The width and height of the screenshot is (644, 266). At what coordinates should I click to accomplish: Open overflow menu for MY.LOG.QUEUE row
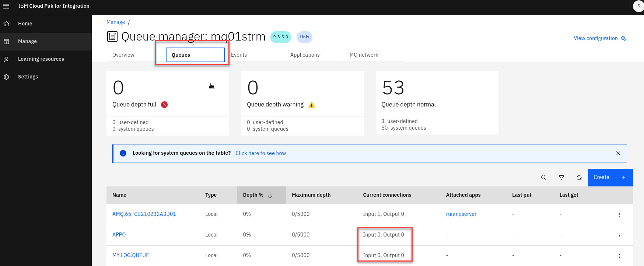coord(619,256)
